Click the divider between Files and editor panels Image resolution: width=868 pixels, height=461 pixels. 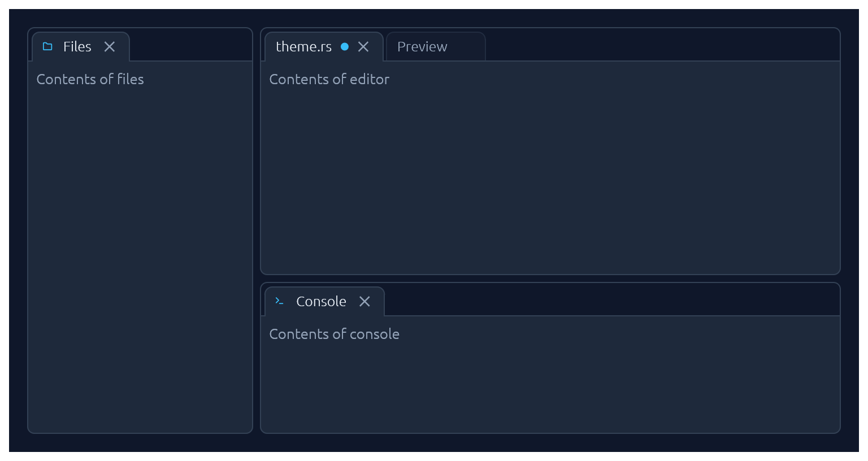[257, 230]
